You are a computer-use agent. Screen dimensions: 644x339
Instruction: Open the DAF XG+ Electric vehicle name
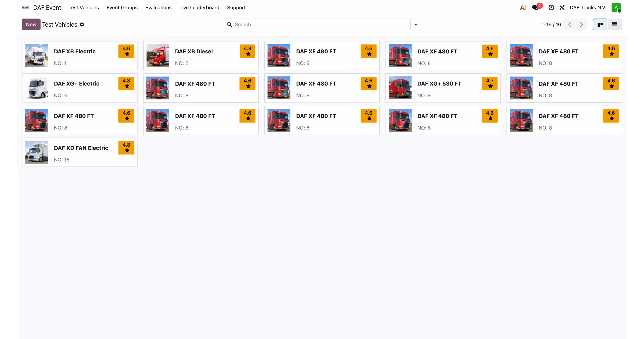click(x=76, y=84)
